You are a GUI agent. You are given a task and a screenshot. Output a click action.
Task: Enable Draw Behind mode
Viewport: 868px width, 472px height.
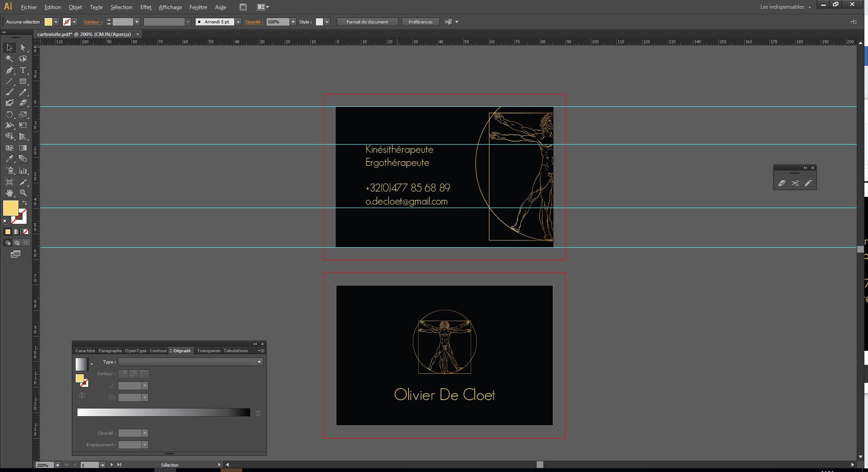click(17, 243)
